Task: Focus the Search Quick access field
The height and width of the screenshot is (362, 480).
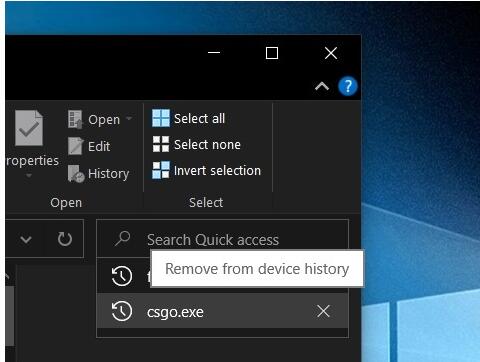Action: click(x=222, y=239)
